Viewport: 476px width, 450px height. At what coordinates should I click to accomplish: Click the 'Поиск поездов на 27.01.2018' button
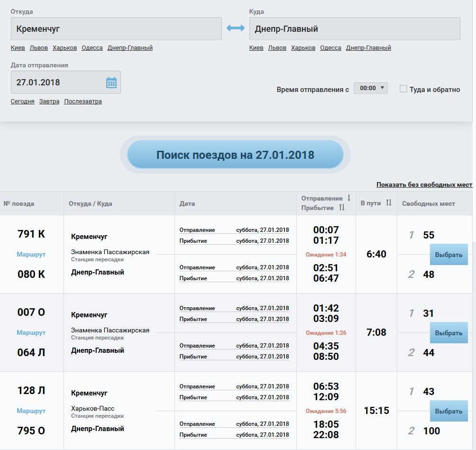235,155
